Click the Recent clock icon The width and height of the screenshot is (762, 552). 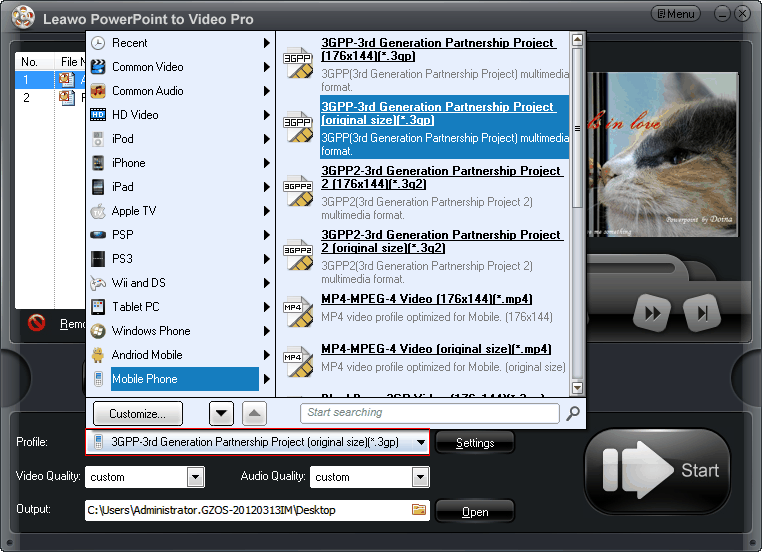click(x=98, y=43)
